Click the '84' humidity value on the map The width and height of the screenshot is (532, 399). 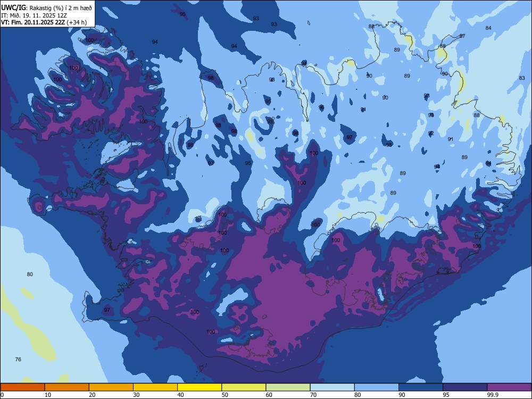[x=488, y=28]
